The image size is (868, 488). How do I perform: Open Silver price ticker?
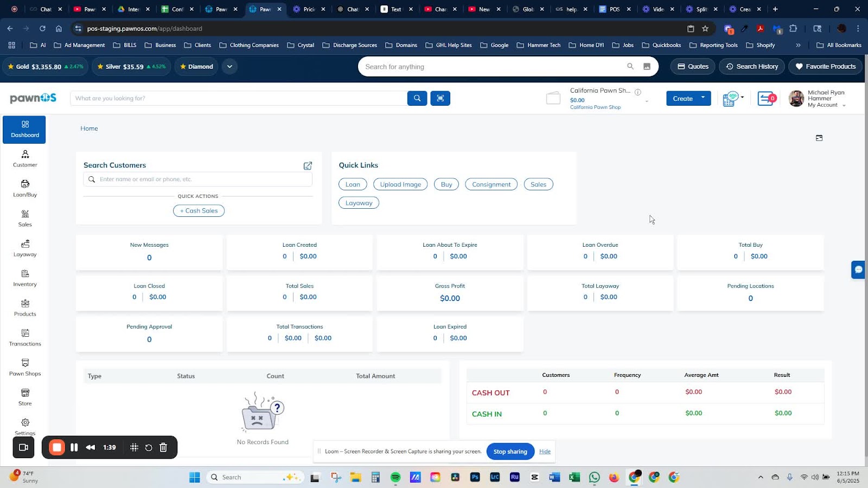point(131,67)
